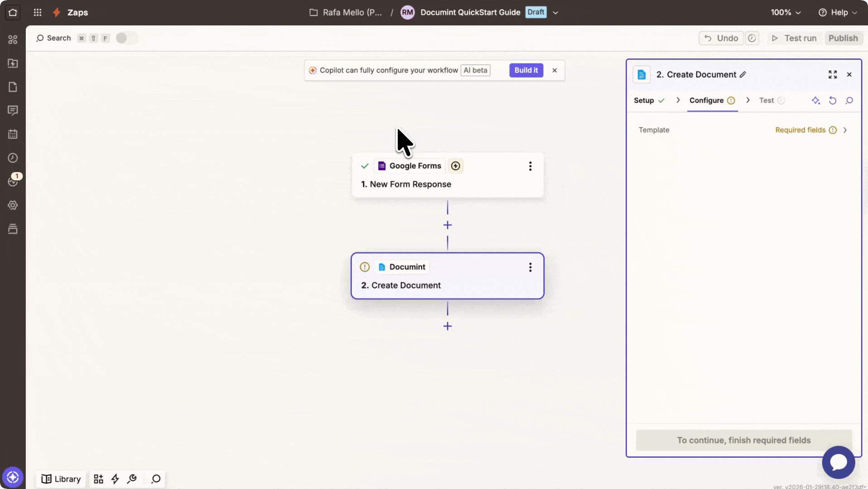Open the Draft status dropdown chevron
The width and height of the screenshot is (868, 489).
555,13
